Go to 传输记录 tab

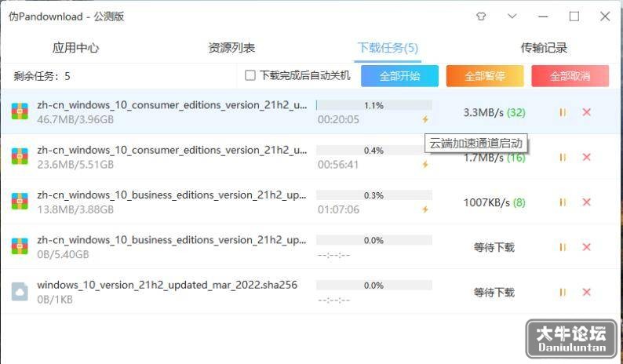click(x=544, y=48)
